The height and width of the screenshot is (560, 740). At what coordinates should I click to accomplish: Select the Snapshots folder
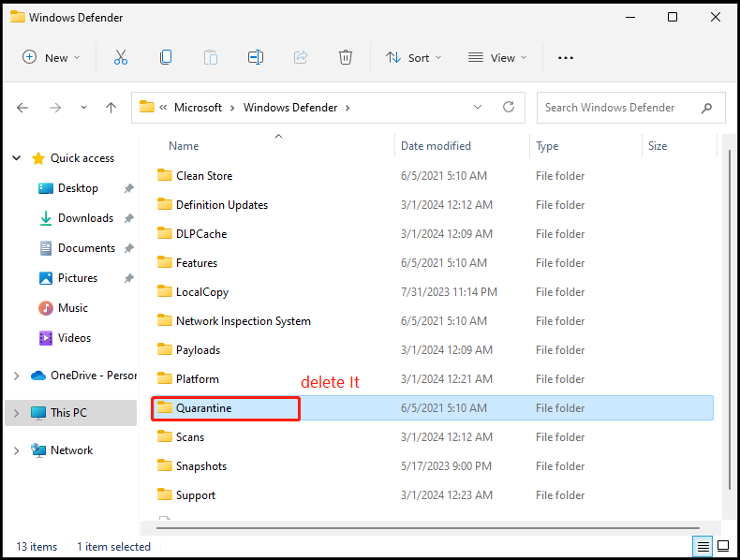(x=201, y=466)
